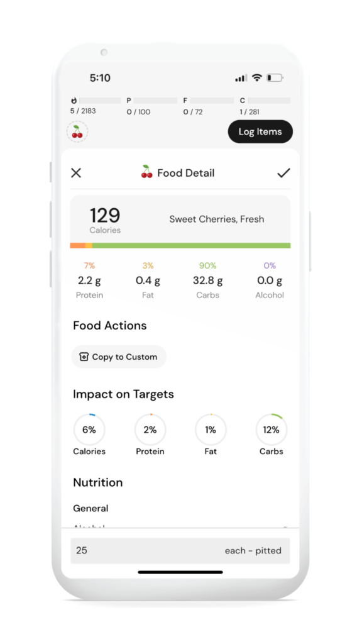Viewport: 362px width, 644px height.
Task: Tap the Calories impact ring icon
Action: (89, 430)
